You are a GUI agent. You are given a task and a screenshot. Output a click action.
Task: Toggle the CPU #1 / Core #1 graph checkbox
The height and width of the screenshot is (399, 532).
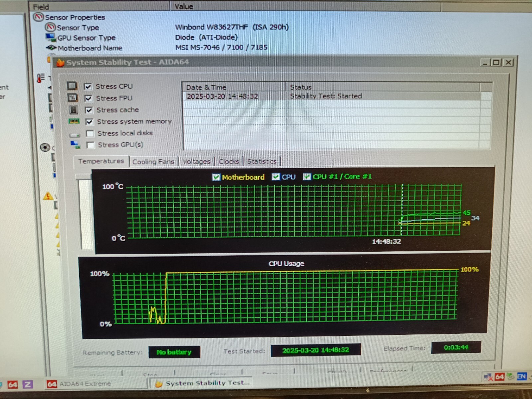point(307,176)
